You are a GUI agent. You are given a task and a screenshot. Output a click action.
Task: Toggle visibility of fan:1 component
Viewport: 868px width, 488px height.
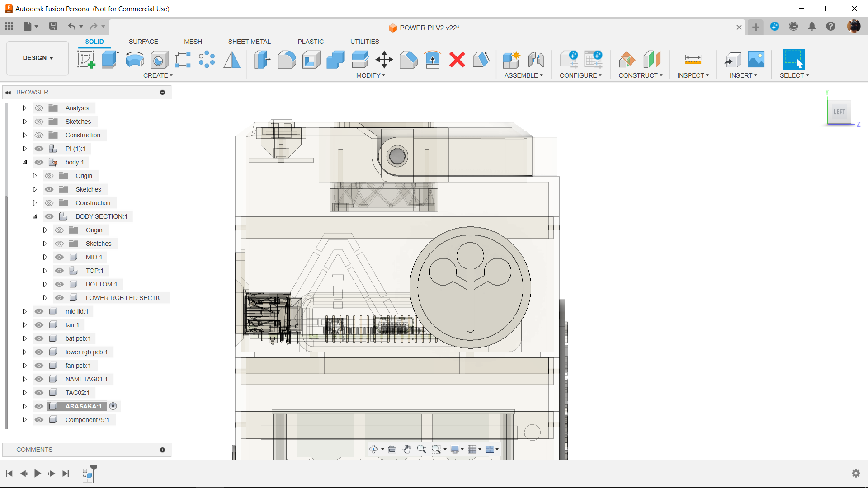[x=39, y=325]
